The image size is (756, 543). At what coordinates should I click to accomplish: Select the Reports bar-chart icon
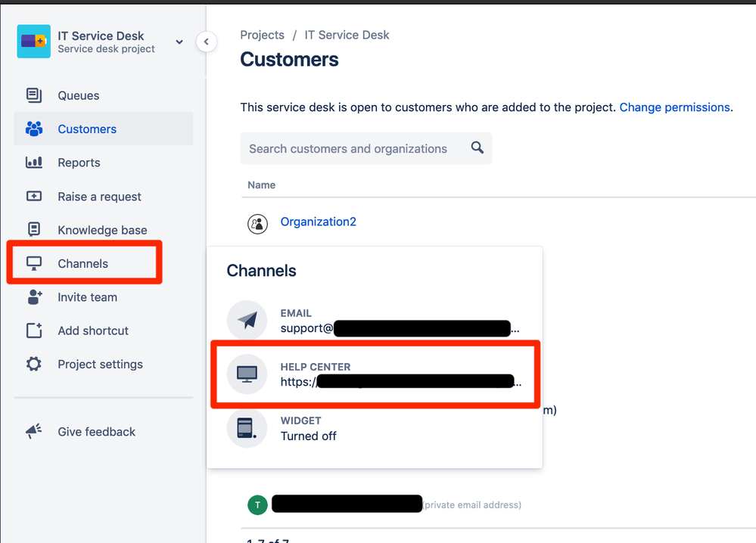click(33, 163)
